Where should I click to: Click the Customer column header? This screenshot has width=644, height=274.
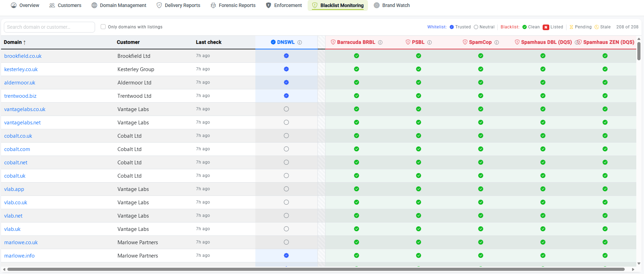pos(128,42)
